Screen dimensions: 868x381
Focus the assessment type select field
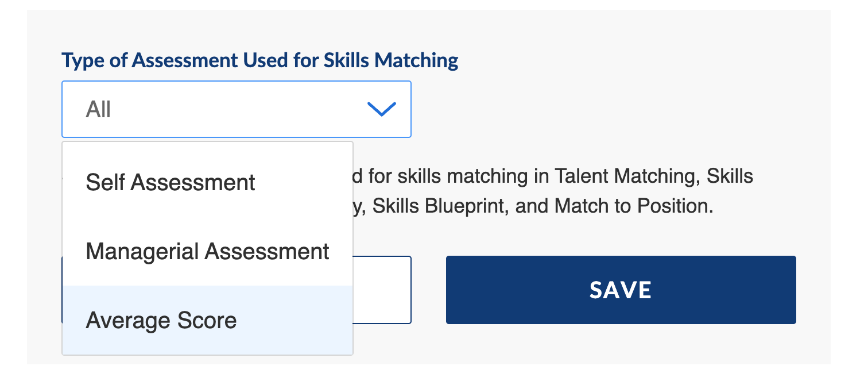coord(236,109)
